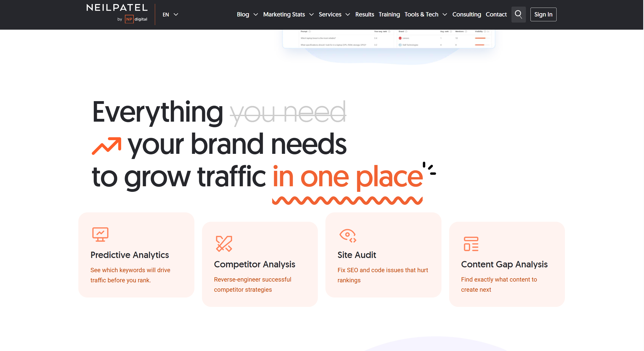The width and height of the screenshot is (644, 351).
Task: Expand the Blog menu chevron
Action: [256, 15]
